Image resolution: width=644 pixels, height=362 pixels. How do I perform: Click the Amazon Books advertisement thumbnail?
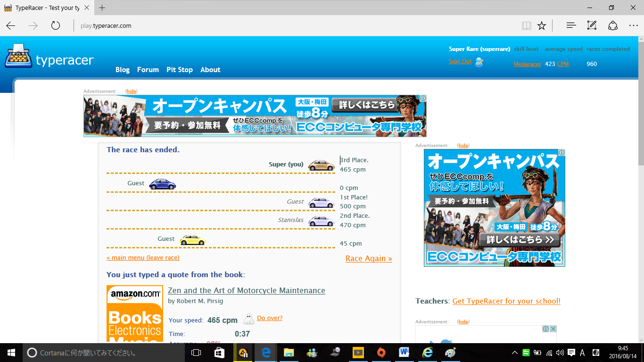135,313
